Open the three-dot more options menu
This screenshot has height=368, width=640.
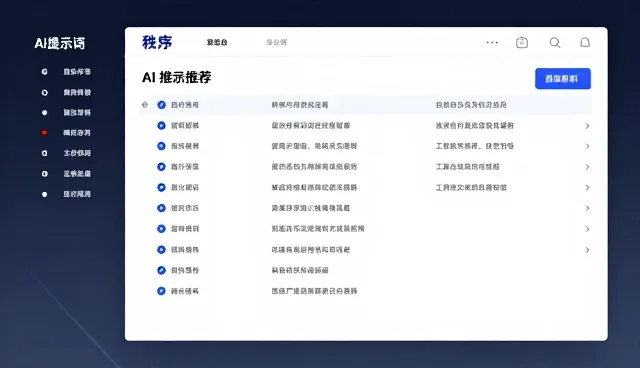pyautogui.click(x=492, y=42)
